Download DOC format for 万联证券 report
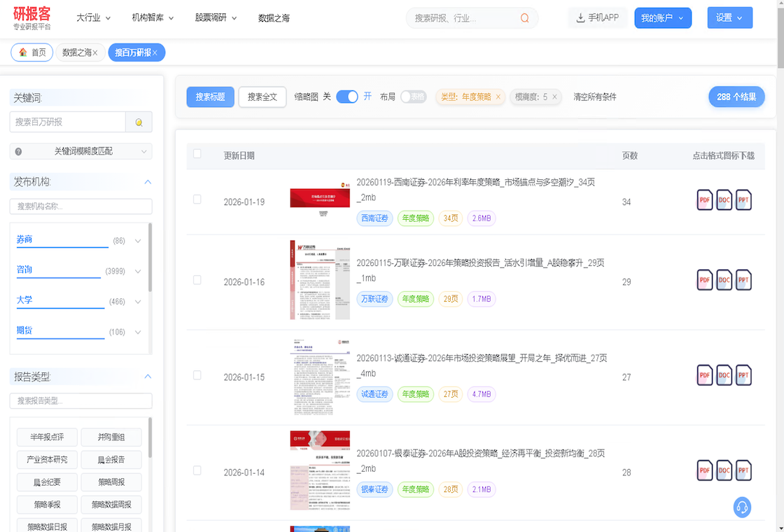The image size is (784, 532). click(724, 280)
